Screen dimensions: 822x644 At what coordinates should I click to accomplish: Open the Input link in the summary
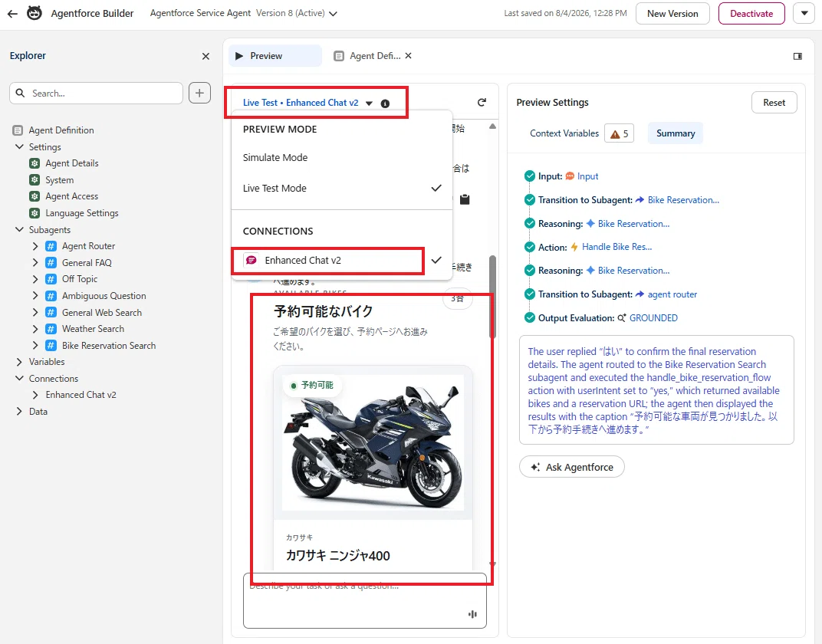[587, 176]
